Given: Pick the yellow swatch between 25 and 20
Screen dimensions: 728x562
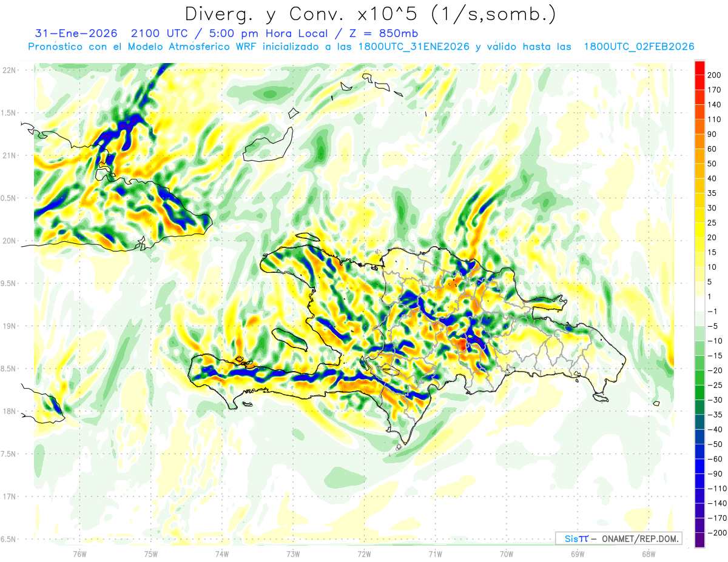Looking at the screenshot, I should point(699,230).
